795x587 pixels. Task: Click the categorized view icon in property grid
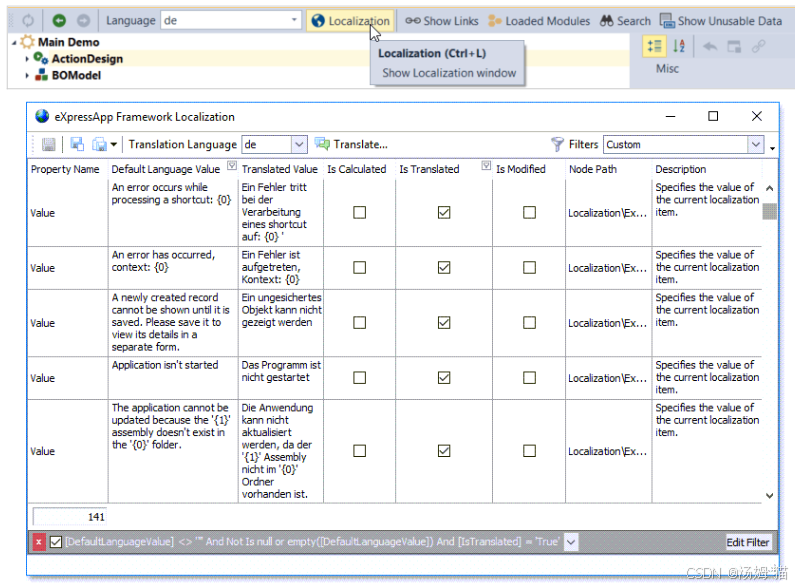654,47
